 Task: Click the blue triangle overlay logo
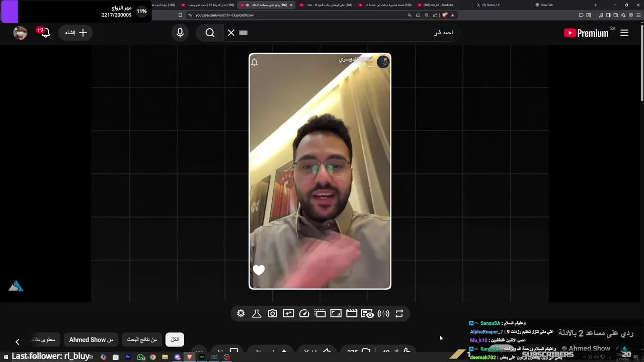(x=16, y=287)
